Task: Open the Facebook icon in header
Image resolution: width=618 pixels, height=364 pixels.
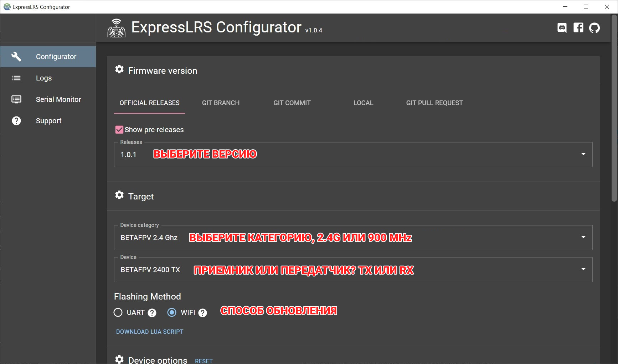Action: (x=578, y=28)
